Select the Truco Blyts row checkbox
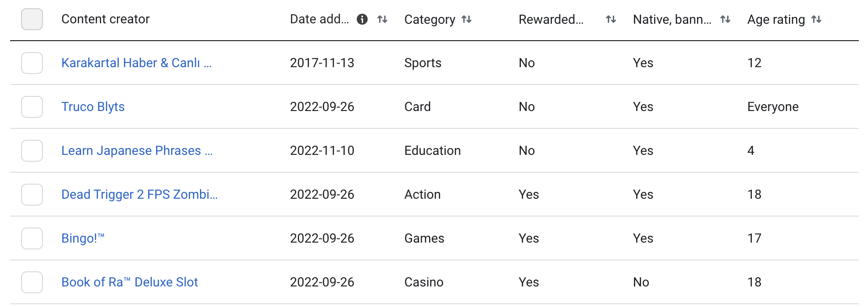The height and width of the screenshot is (307, 868). (x=32, y=107)
